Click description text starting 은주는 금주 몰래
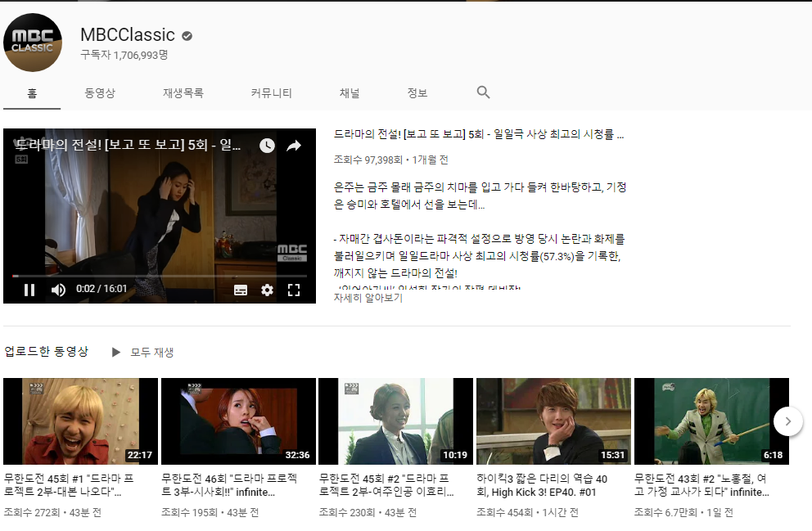 point(480,196)
